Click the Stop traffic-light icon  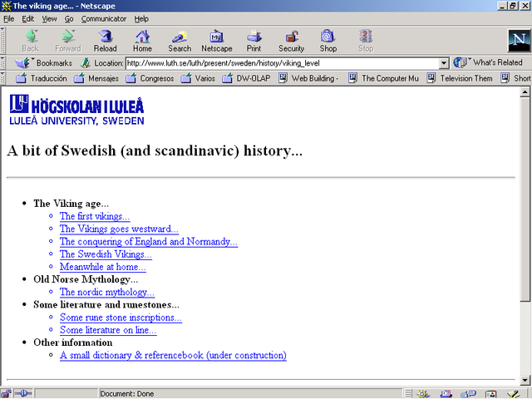point(366,41)
